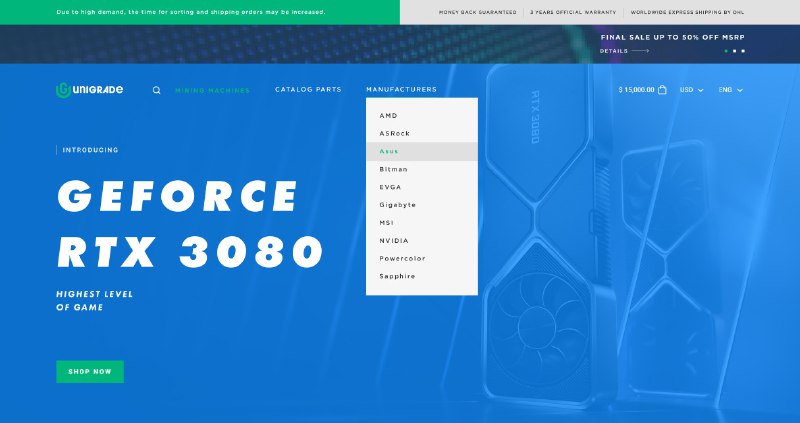Click the GeForce RTX 3080 headline

[x=190, y=224]
